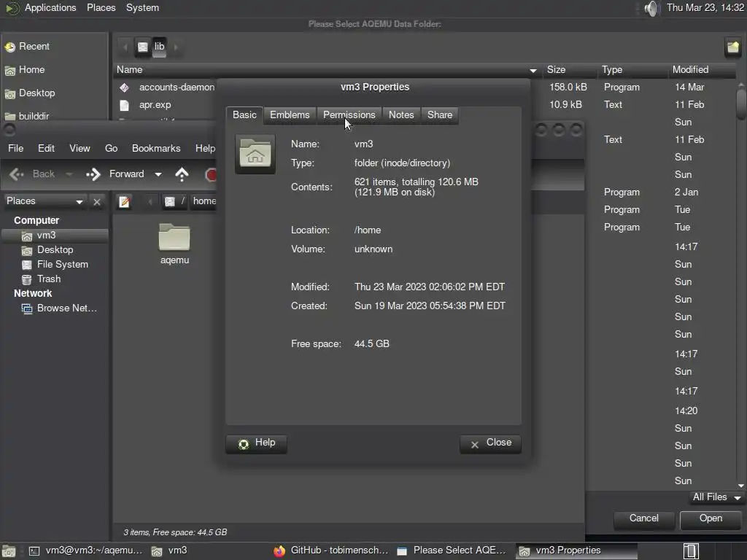The height and width of the screenshot is (560, 747).
Task: Select the Basic tab
Action: [244, 114]
